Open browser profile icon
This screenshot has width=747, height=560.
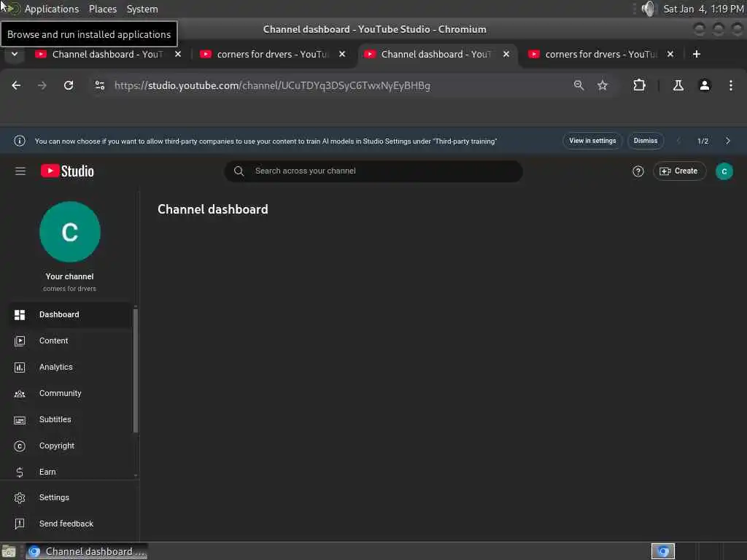click(x=705, y=85)
